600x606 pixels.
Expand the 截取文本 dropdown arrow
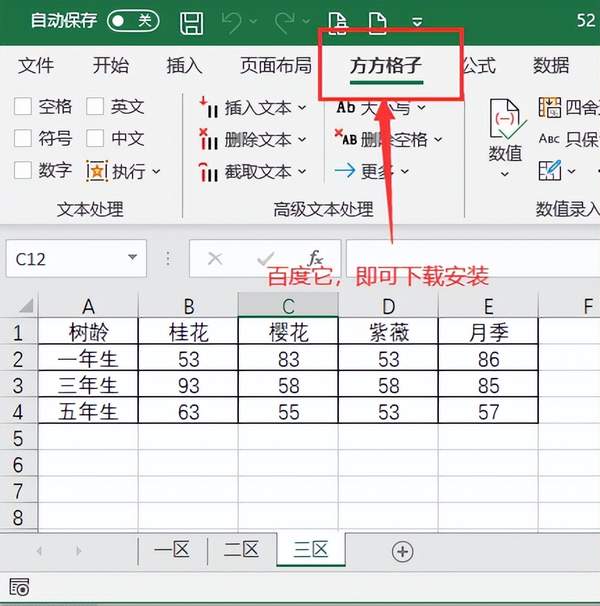302,171
